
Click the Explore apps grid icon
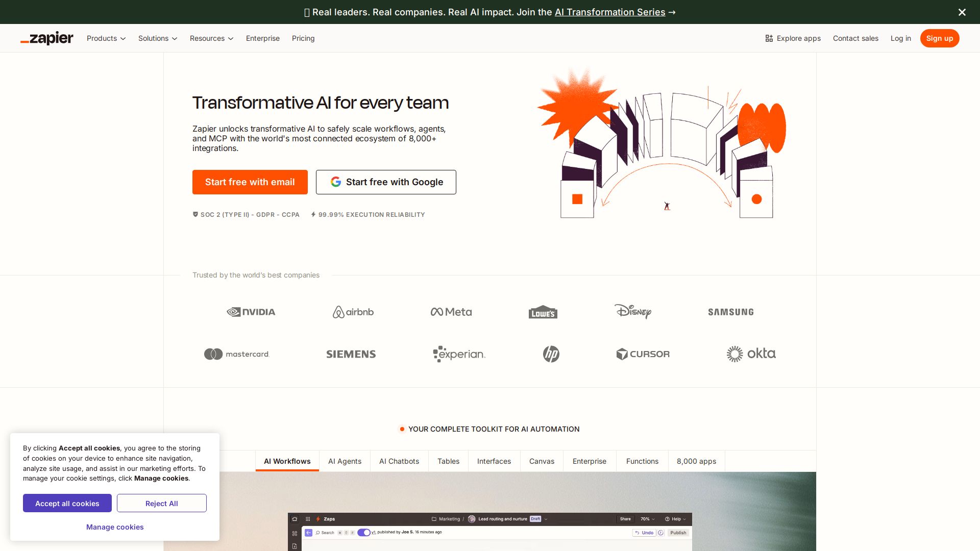click(x=769, y=38)
